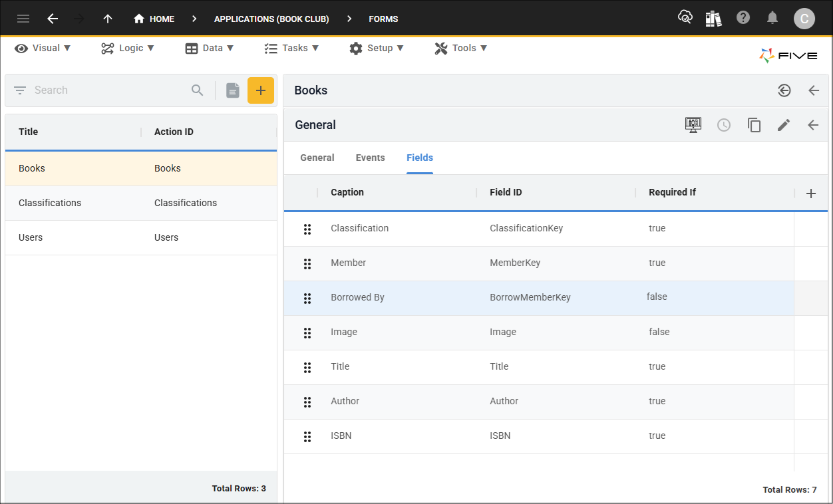Open the Classification field caption
Image resolution: width=833 pixels, height=504 pixels.
360,228
